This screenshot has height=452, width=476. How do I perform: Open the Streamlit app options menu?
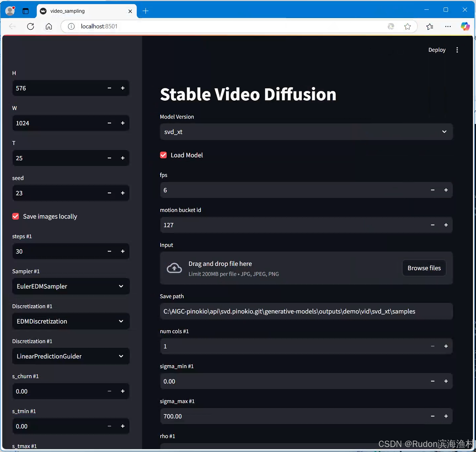pyautogui.click(x=457, y=50)
